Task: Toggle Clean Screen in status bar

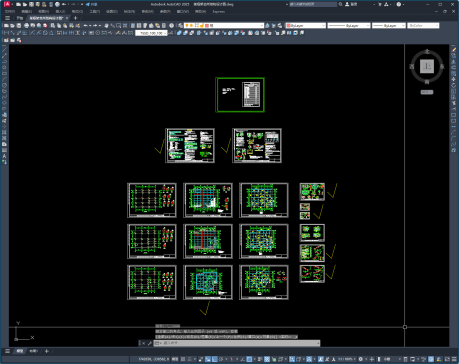Action: tap(447, 360)
